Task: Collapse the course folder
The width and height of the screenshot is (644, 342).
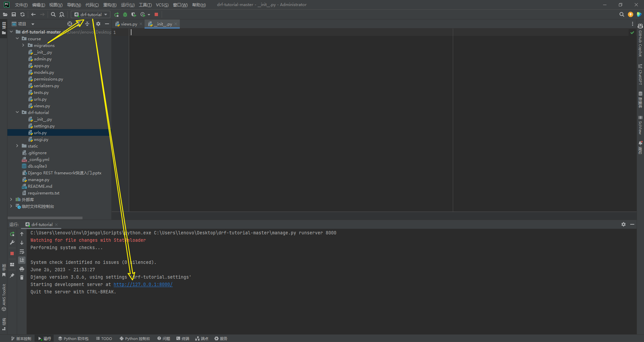Action: coord(17,39)
